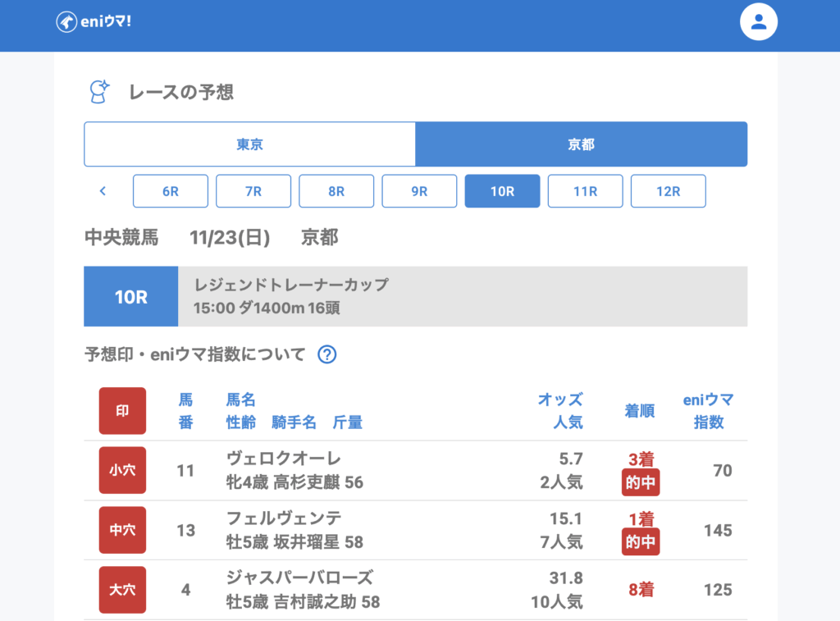840x621 pixels.
Task: Select race 7R
Action: [x=253, y=191]
